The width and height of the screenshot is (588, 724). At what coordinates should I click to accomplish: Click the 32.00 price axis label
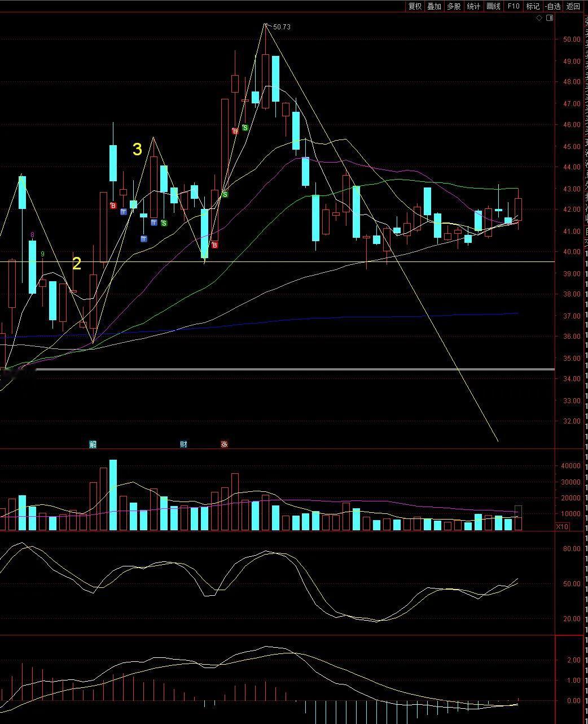pyautogui.click(x=571, y=421)
